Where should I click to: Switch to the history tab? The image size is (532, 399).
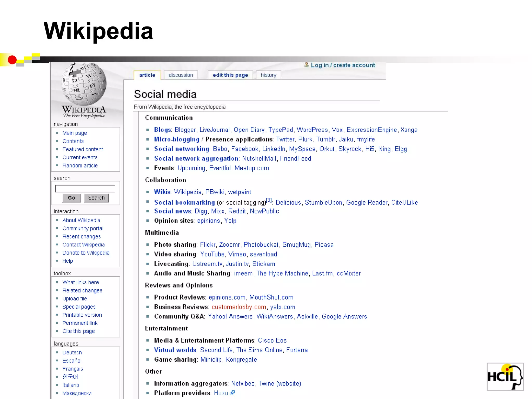tap(268, 75)
